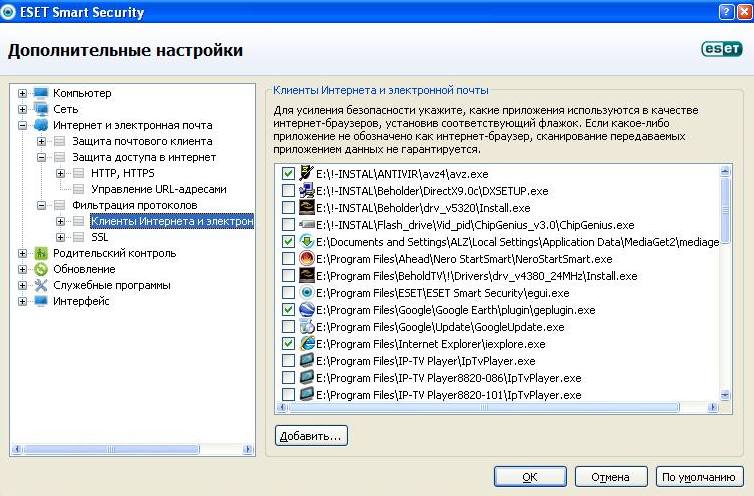Viewport: 754px width, 496px height.
Task: Click the Служебные программы tools icon
Action: (x=41, y=285)
